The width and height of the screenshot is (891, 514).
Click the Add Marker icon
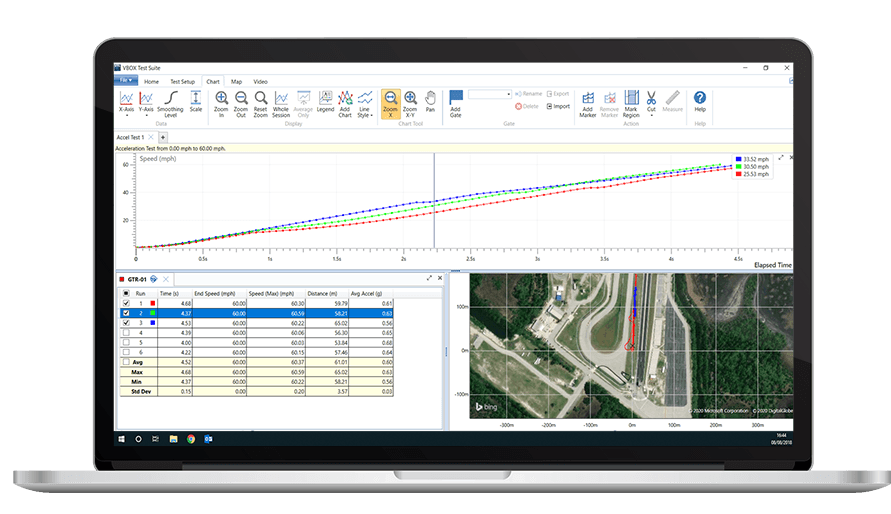(x=588, y=98)
